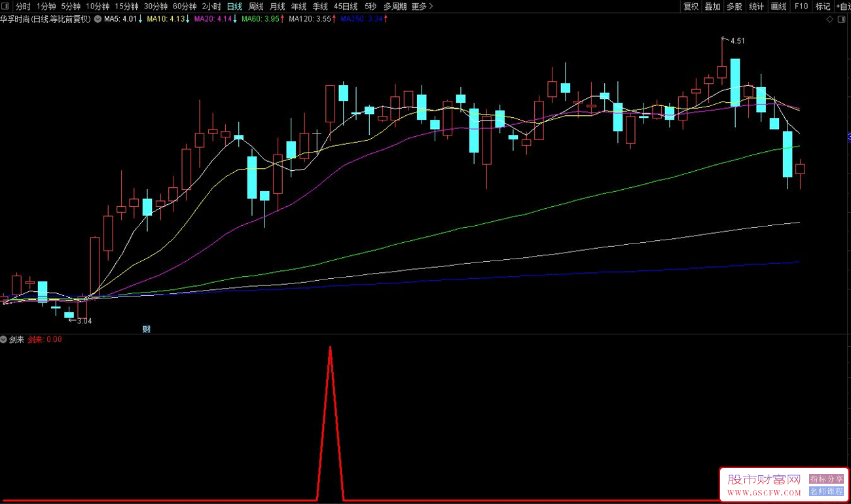
Task: Expand the 更多 periods menu
Action: [422, 7]
